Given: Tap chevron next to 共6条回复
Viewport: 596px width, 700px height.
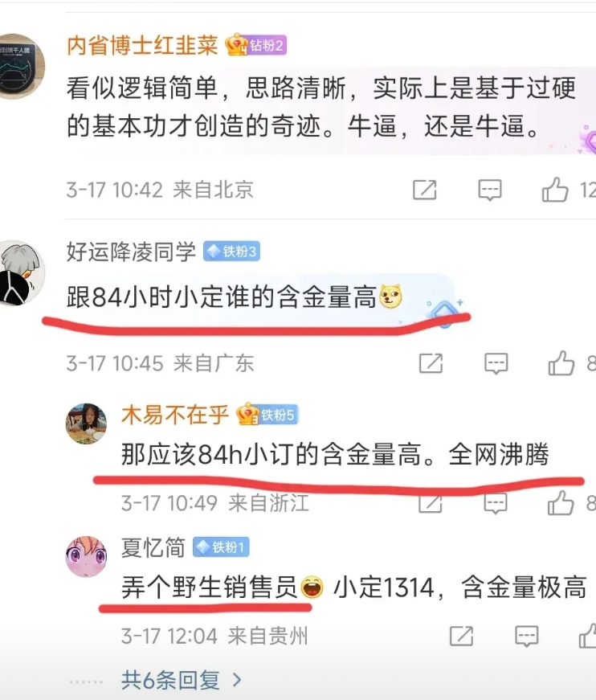Looking at the screenshot, I should [x=237, y=681].
